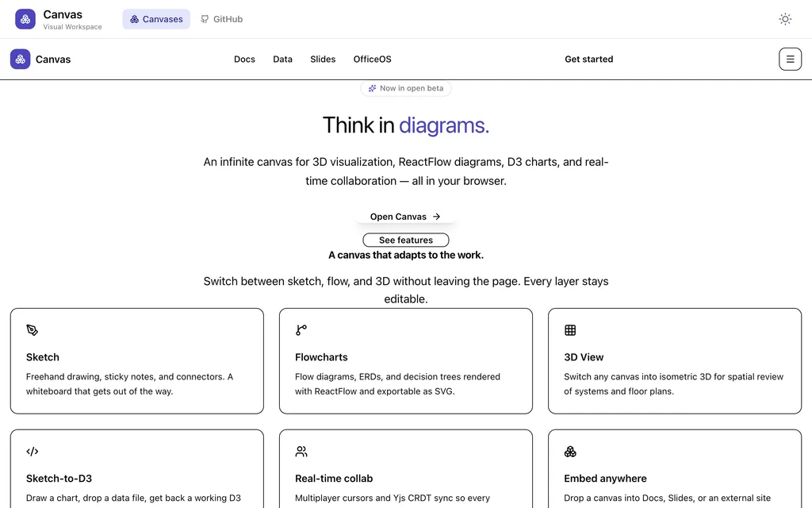Click 'A canvas that adapts to the work.' heading
Viewport: 812px width, 508px height.
[406, 255]
